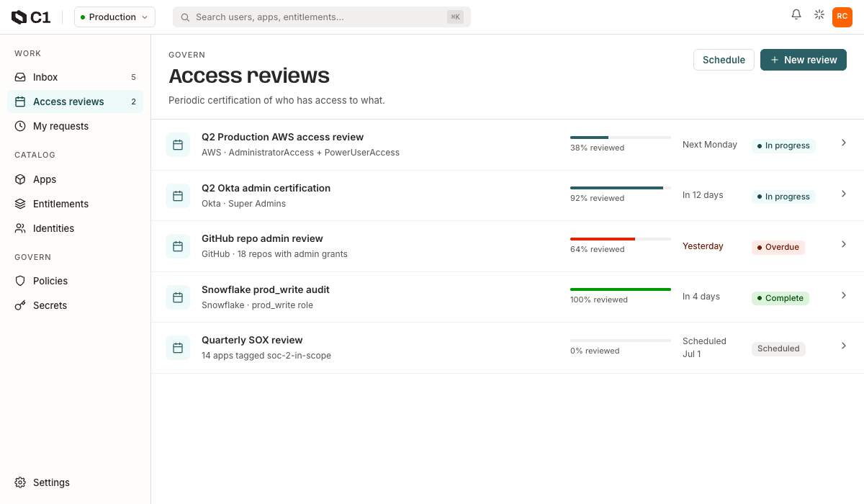Click the 0% reviewed progress bar
The height and width of the screenshot is (504, 864).
tap(621, 340)
